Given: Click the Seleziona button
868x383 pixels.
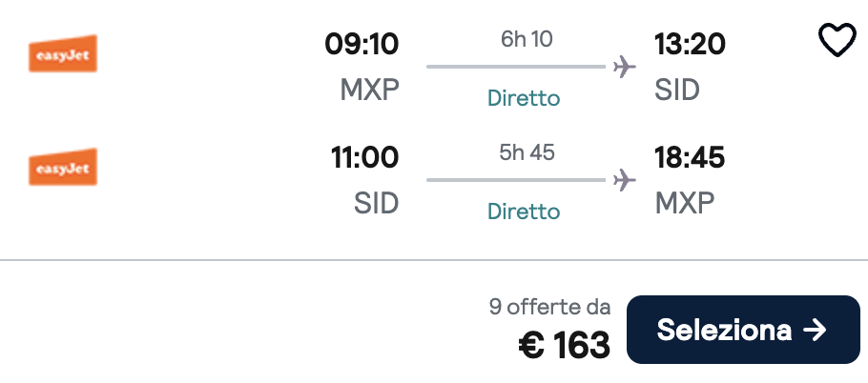Looking at the screenshot, I should (742, 330).
